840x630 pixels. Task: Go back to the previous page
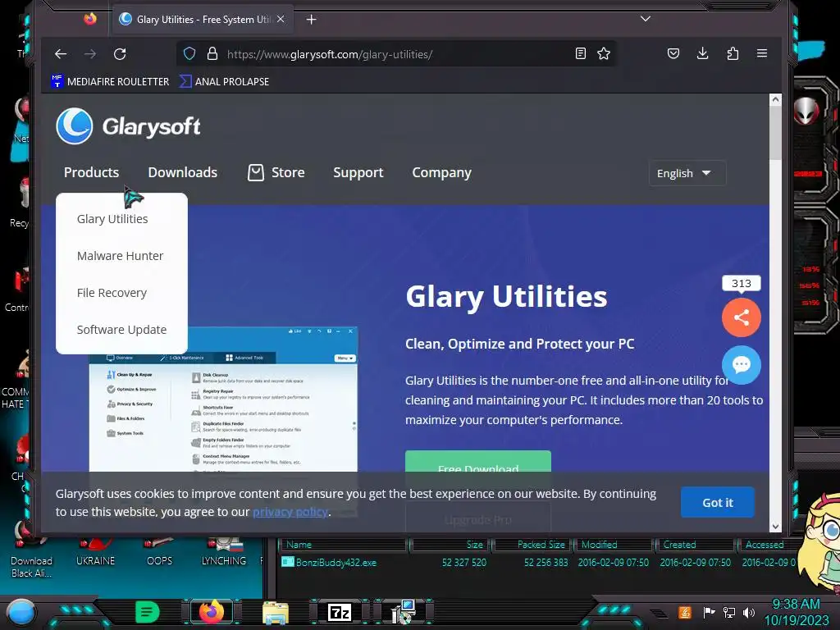coord(61,54)
